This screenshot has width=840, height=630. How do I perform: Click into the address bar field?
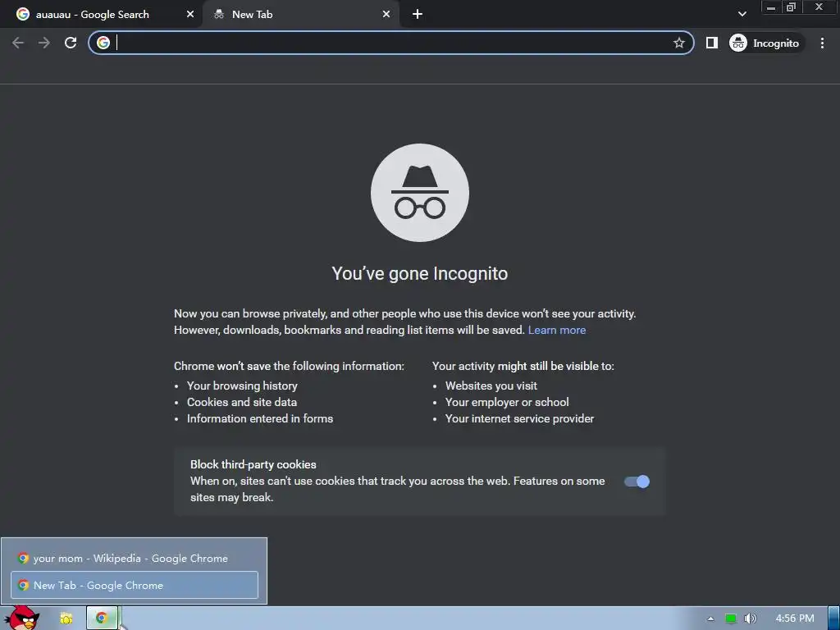(x=391, y=43)
